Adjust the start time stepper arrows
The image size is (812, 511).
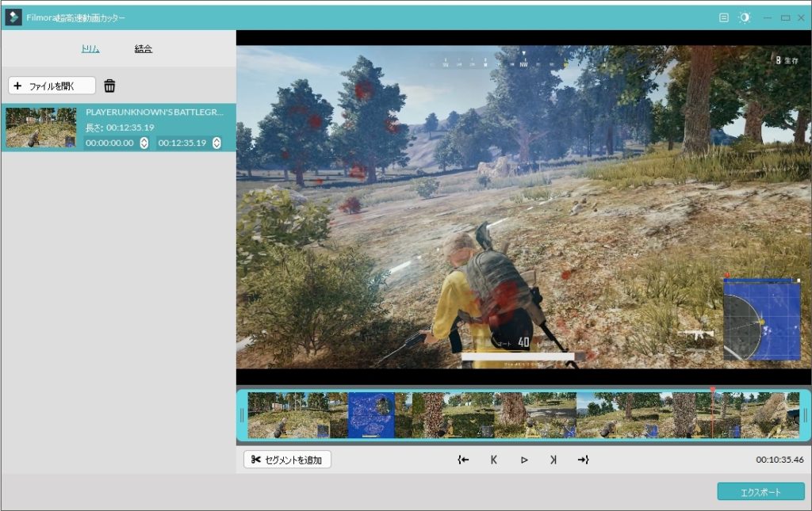tap(144, 143)
